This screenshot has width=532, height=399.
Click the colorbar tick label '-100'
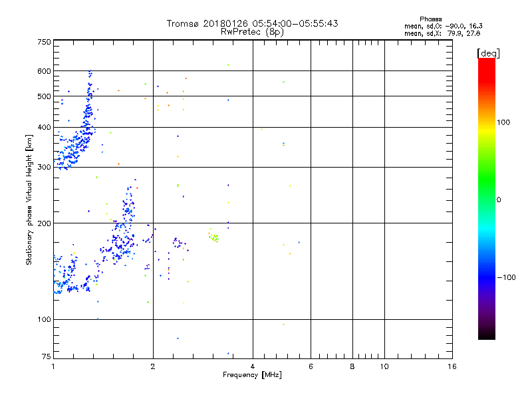click(506, 277)
